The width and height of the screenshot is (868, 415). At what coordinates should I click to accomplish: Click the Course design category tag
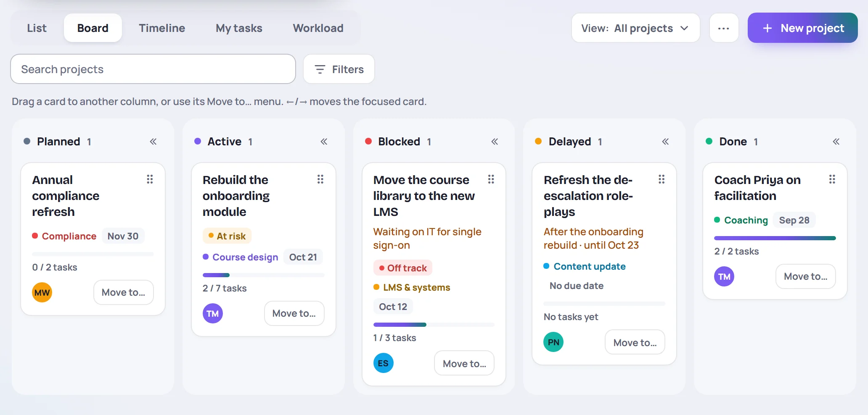tap(241, 257)
